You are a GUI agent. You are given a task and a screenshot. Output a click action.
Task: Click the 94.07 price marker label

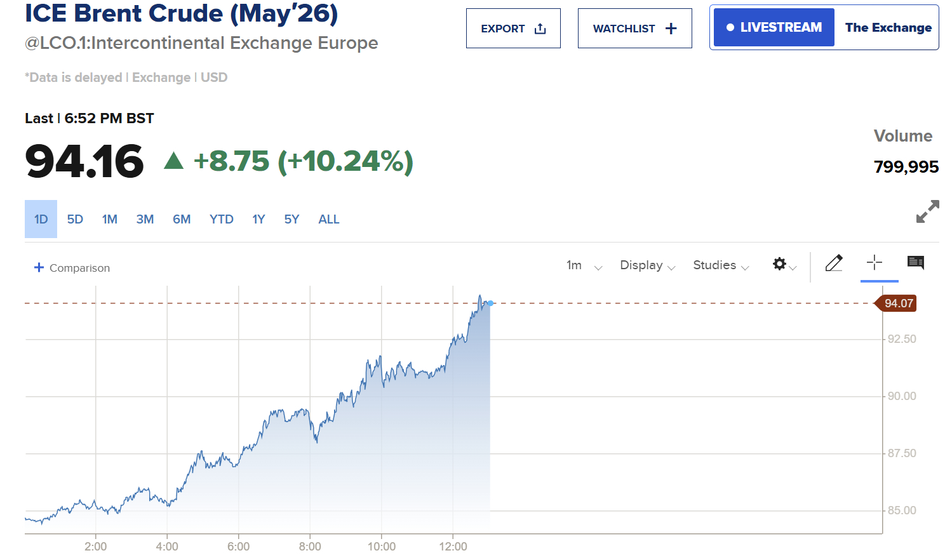point(898,303)
